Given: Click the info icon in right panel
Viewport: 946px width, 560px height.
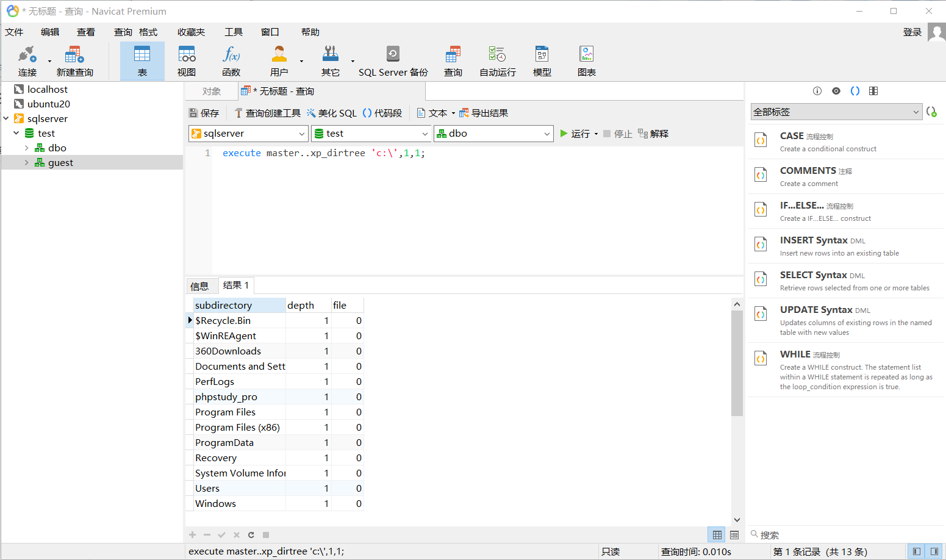Looking at the screenshot, I should [x=817, y=91].
